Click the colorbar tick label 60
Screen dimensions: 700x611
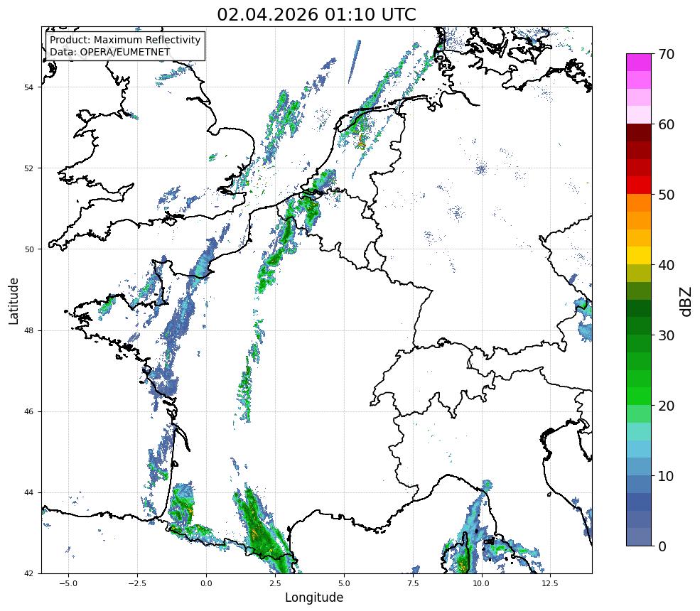tap(666, 124)
